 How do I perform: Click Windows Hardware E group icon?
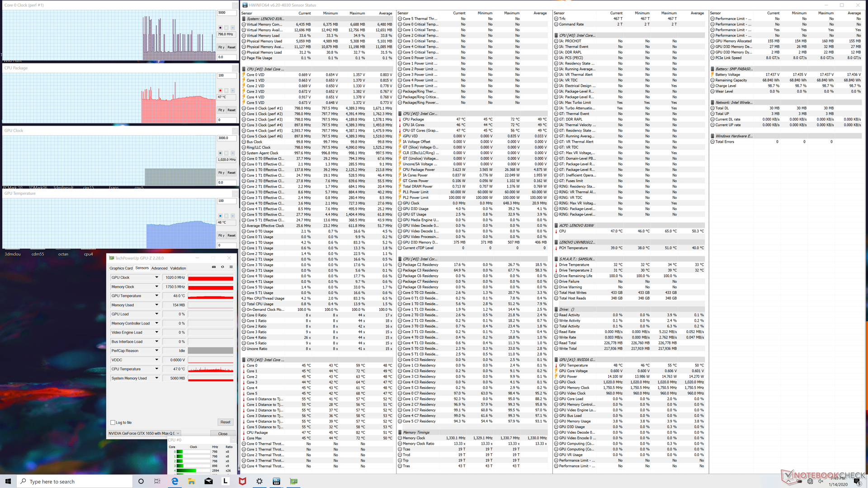coord(712,136)
